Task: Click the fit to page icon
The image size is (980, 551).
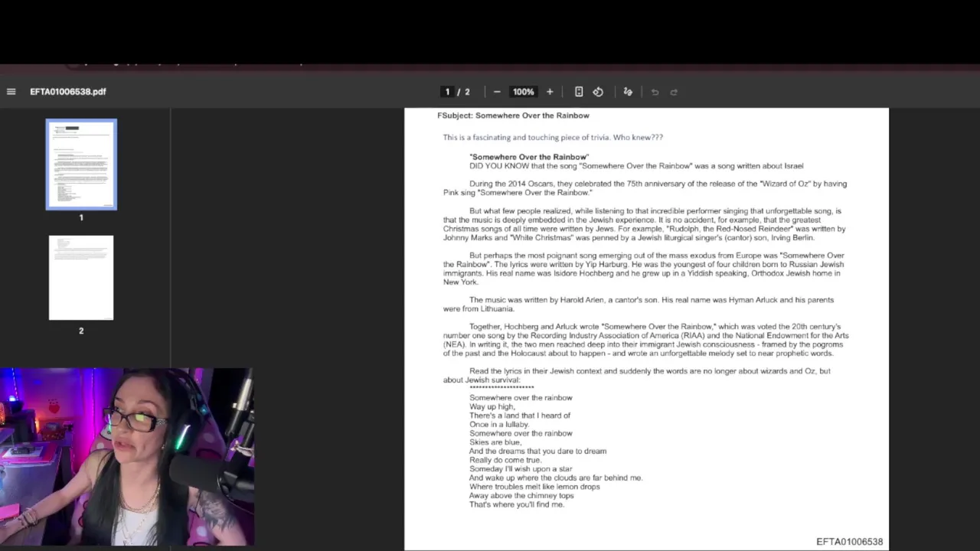Action: coord(579,92)
